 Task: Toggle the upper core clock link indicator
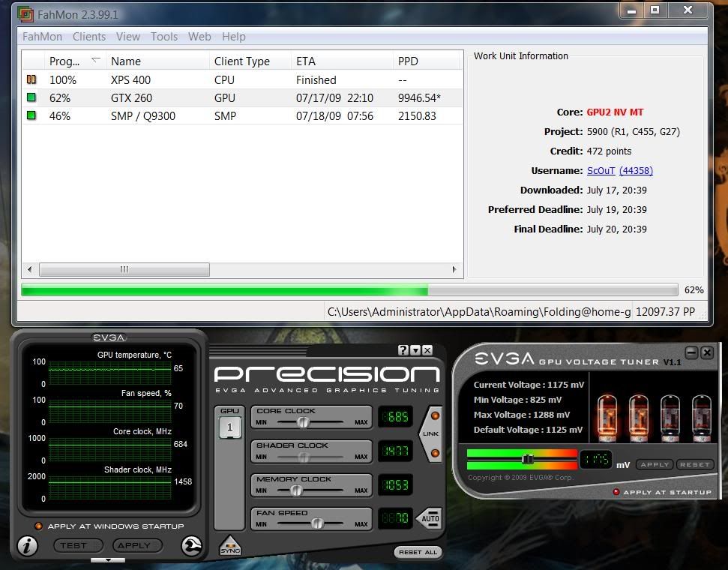click(435, 415)
